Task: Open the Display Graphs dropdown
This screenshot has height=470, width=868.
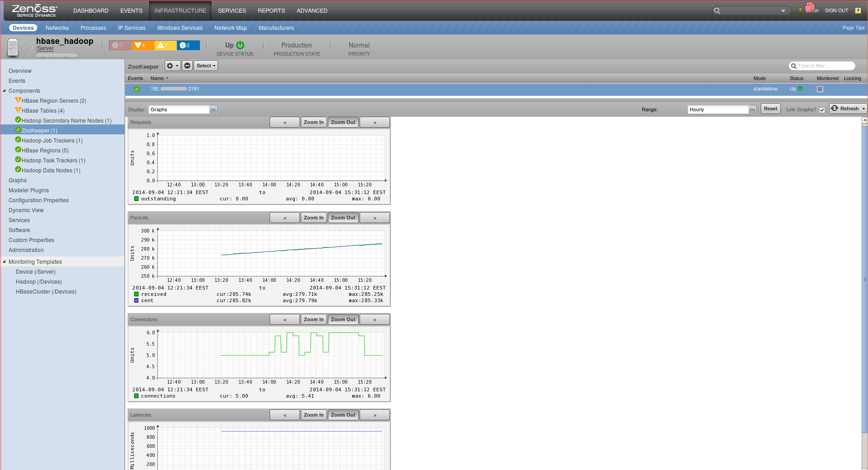Action: [213, 109]
